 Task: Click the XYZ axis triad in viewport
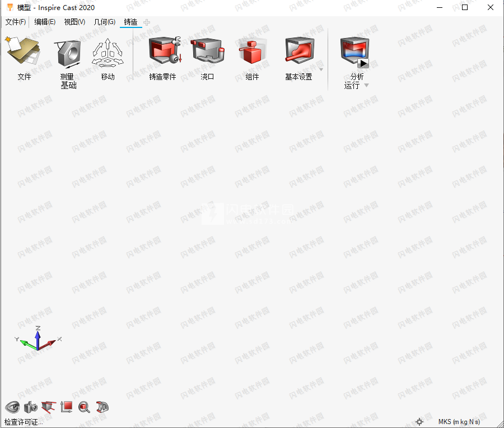(x=38, y=338)
